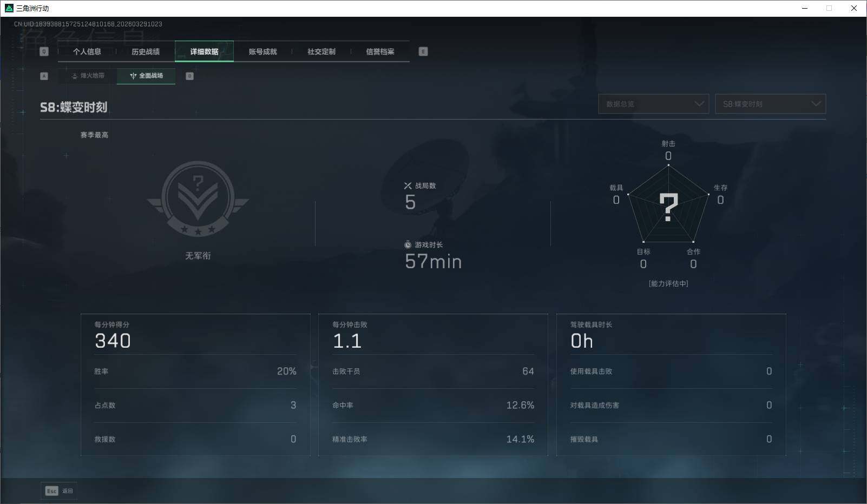Click the unranked military badge emblem
867x504 pixels.
coord(198,199)
